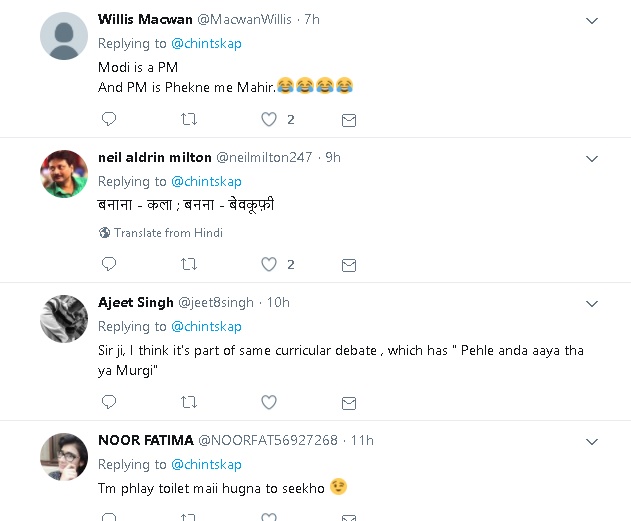Open dropdown arrow on Ajeet Singh's tweet
The width and height of the screenshot is (631, 521).
tap(591, 303)
